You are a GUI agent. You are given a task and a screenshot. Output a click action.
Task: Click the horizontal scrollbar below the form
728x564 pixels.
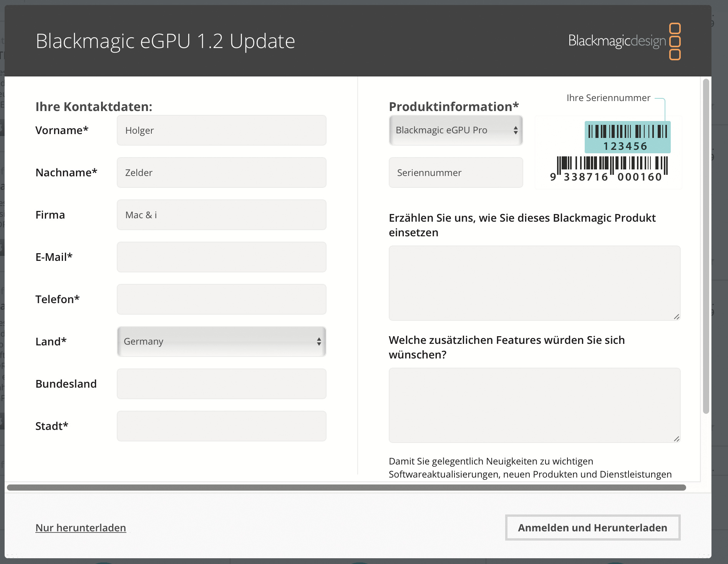(x=347, y=488)
